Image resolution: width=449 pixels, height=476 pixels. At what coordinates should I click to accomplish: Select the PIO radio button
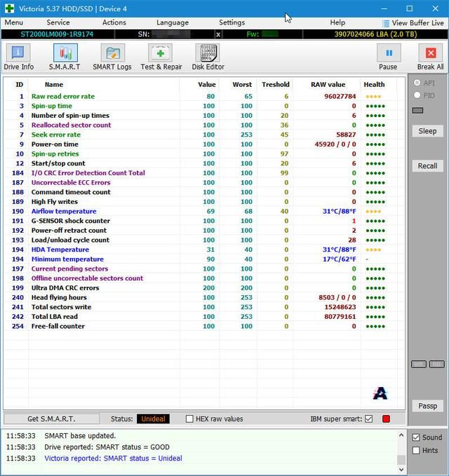click(x=417, y=95)
